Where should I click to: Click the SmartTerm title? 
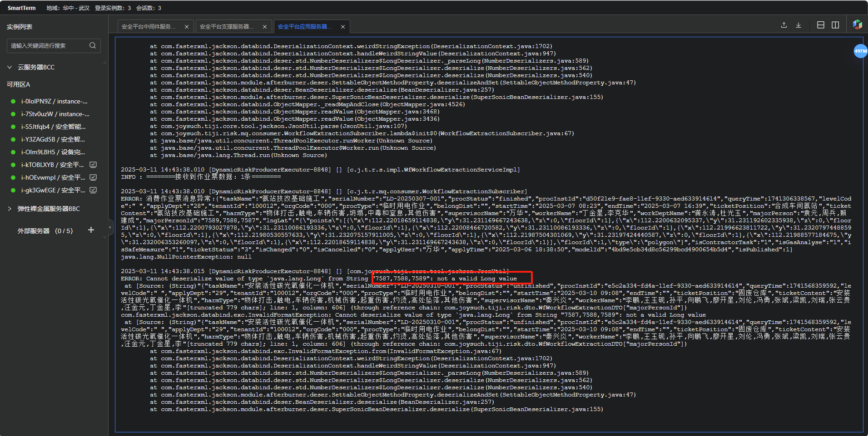[21, 8]
